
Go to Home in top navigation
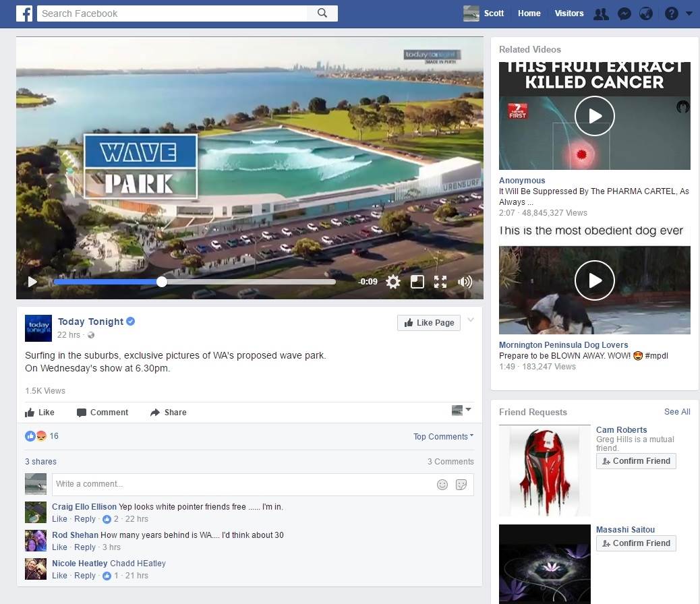click(x=529, y=13)
